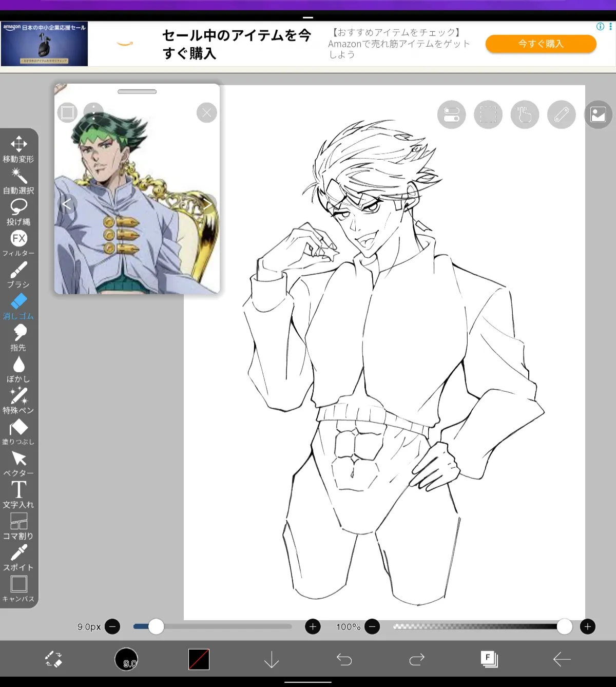Increase brush size with plus button

pos(313,626)
